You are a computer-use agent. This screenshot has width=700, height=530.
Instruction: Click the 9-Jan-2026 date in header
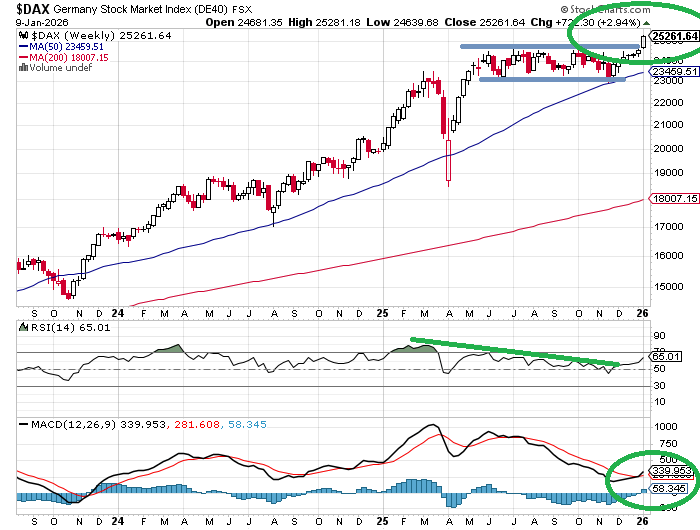pos(31,20)
